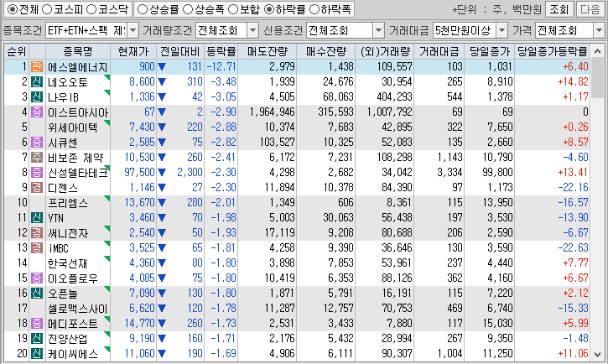Select the 코스피 radio button
The width and height of the screenshot is (608, 364).
(x=46, y=9)
